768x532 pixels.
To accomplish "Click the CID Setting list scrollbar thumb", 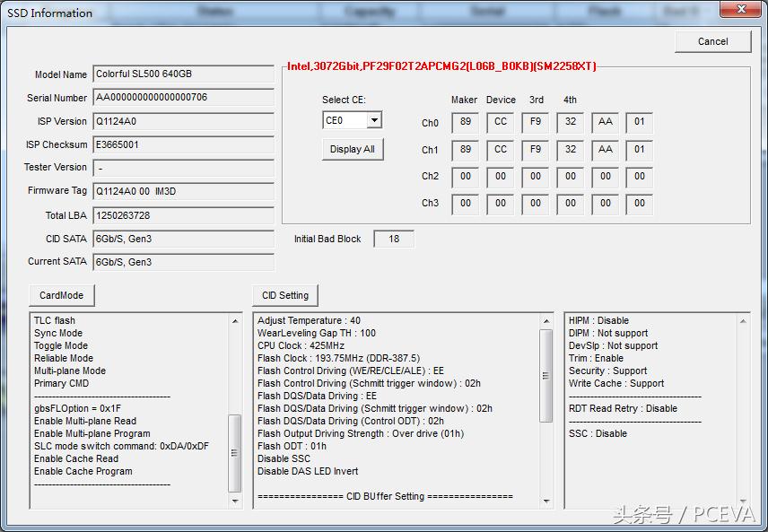I will 545,375.
